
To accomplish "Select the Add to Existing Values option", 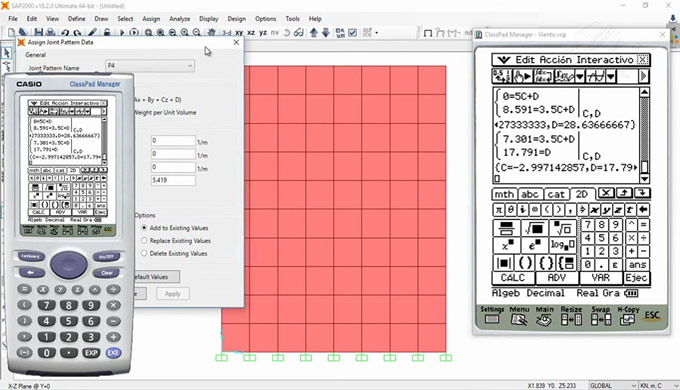I will pos(175,228).
